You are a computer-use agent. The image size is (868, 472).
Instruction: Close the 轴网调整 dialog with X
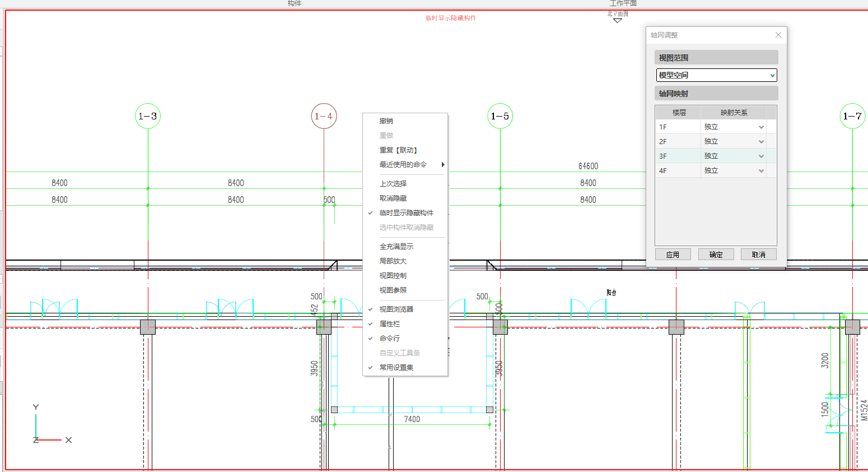(x=778, y=35)
